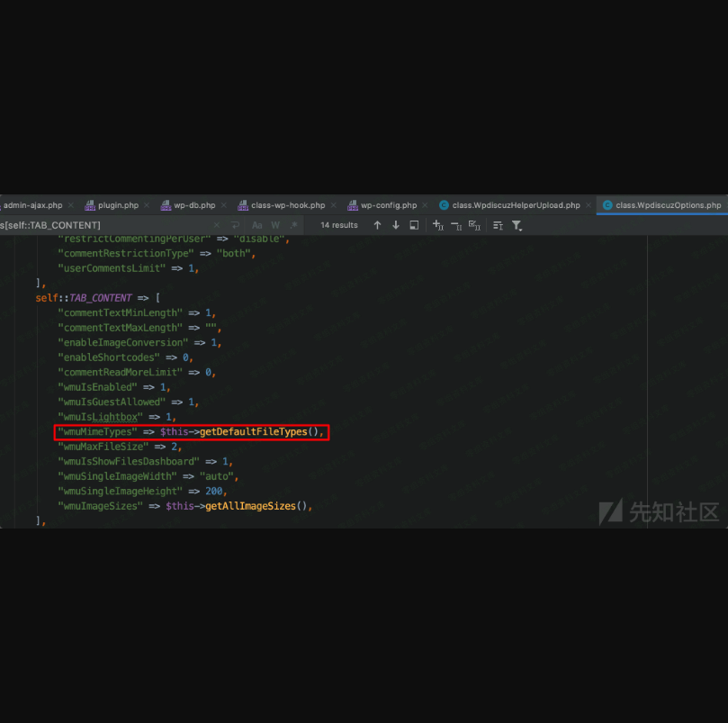Open search results in Find window

(x=414, y=225)
